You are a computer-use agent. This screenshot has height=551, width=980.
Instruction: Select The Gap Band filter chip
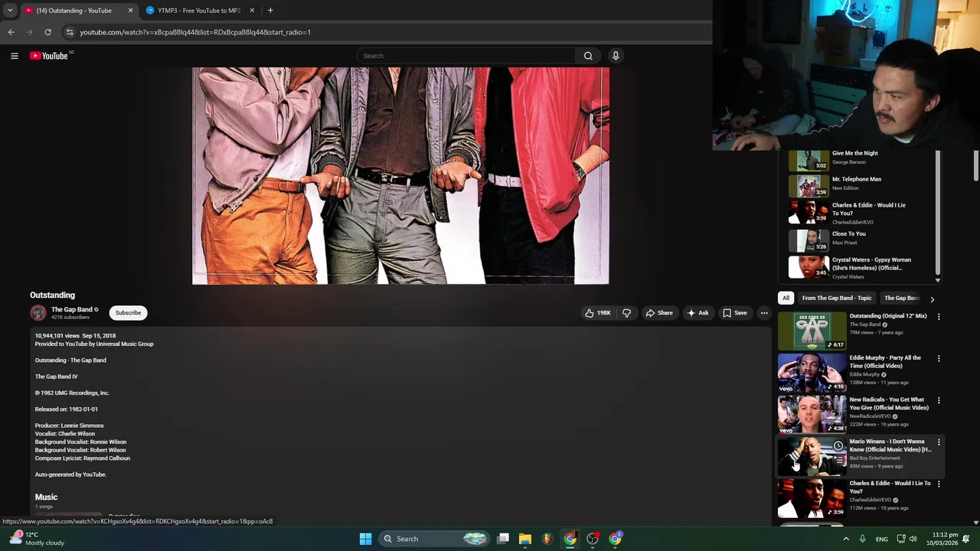[901, 298]
